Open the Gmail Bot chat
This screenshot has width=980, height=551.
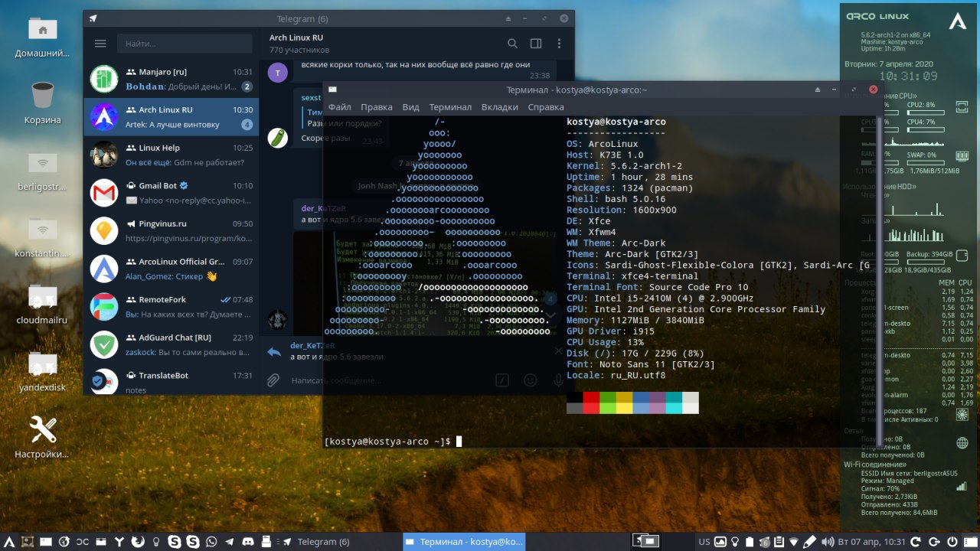coord(171,193)
